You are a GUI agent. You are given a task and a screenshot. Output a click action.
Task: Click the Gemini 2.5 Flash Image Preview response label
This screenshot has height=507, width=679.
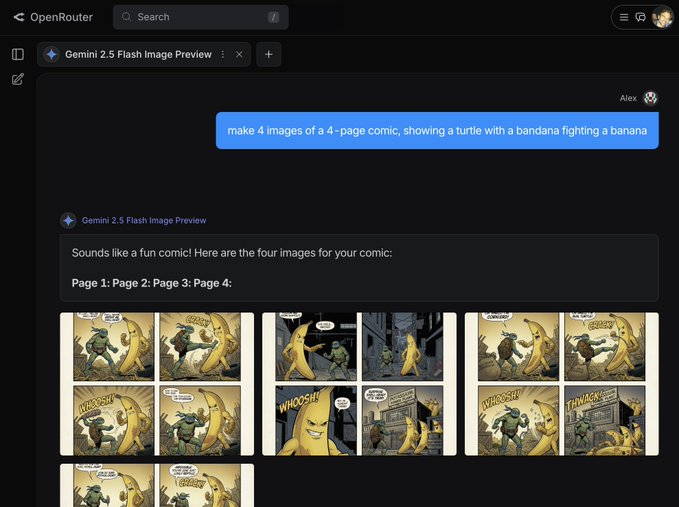(x=144, y=220)
